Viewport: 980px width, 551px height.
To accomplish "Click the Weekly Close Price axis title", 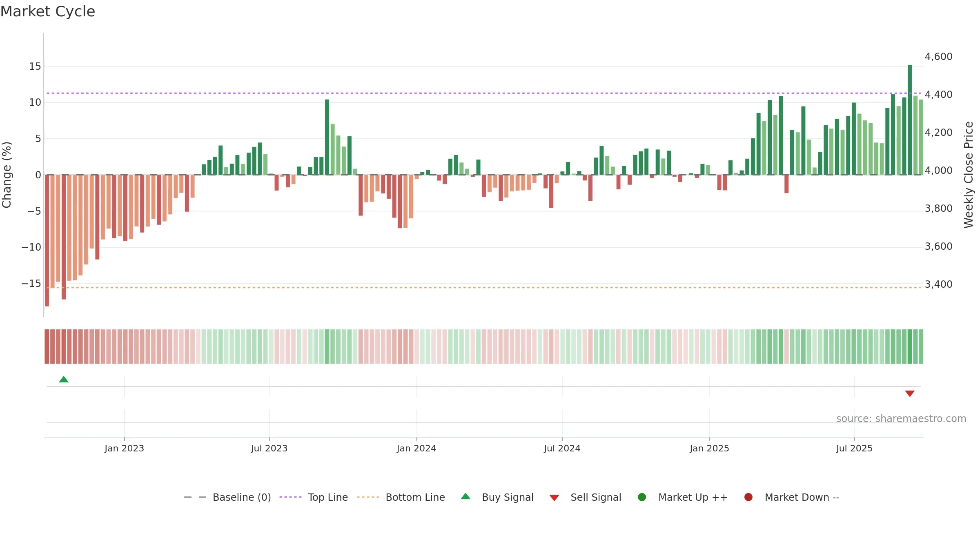I will pyautogui.click(x=969, y=175).
